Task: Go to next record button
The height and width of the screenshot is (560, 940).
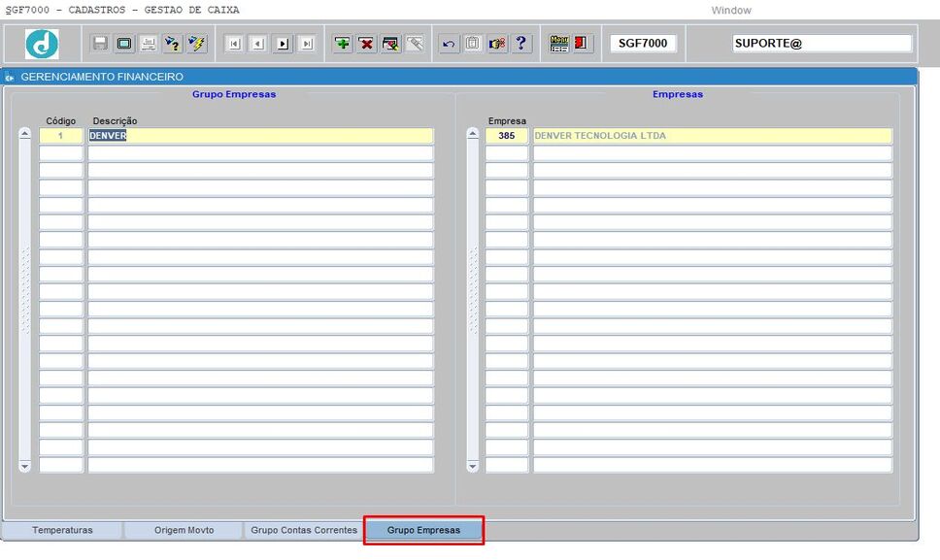Action: point(283,43)
